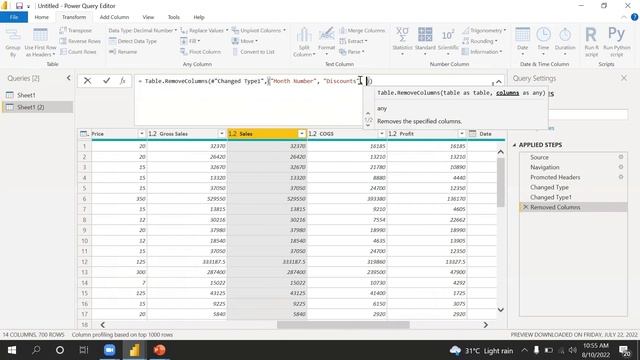Open Navigation step settings gear
Screen dimensions: 640x360
[x=621, y=167]
